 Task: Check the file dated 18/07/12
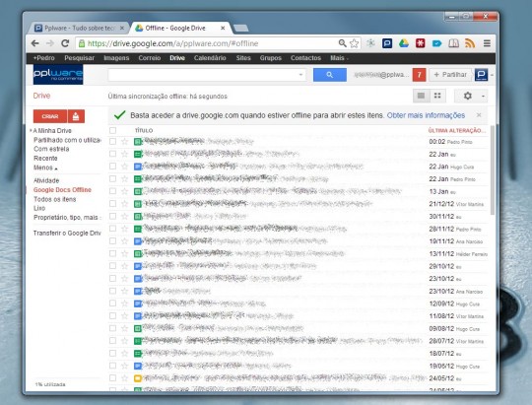(x=112, y=353)
